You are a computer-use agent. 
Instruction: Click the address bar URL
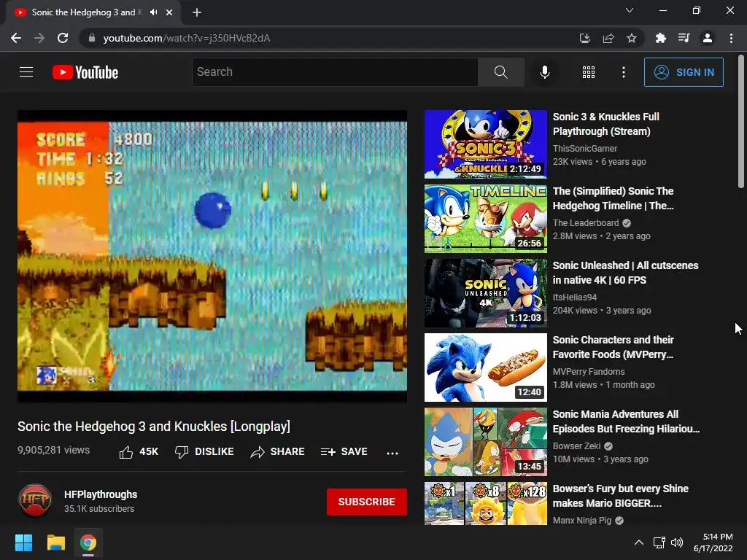[187, 38]
